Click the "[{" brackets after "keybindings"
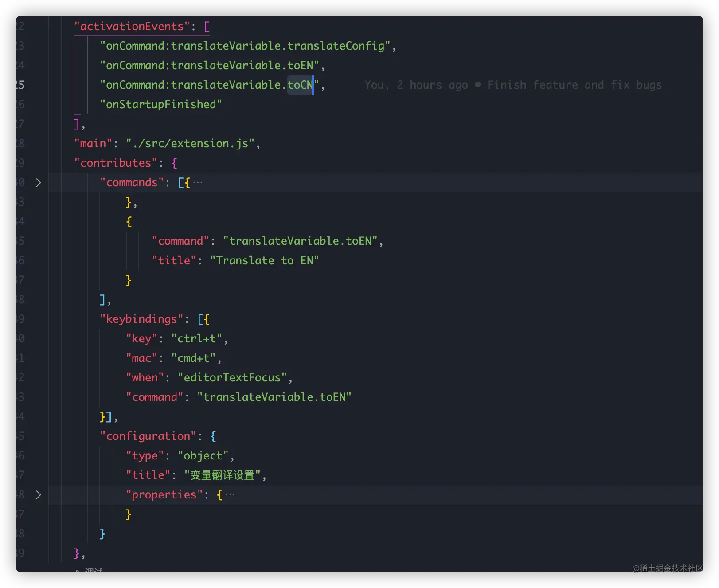The width and height of the screenshot is (719, 588). pos(203,319)
